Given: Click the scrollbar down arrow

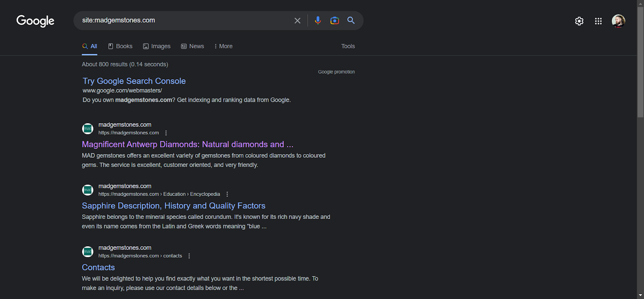Looking at the screenshot, I should pyautogui.click(x=640, y=295).
